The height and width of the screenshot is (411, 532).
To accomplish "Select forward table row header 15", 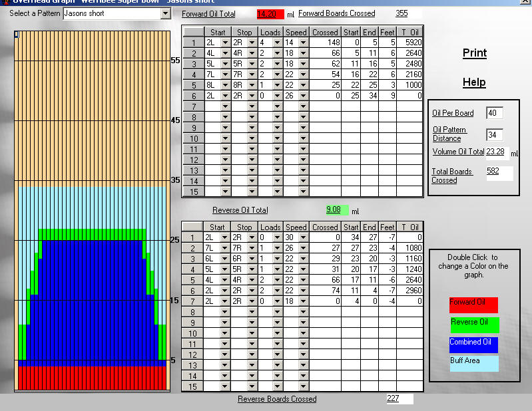I will pos(194,192).
